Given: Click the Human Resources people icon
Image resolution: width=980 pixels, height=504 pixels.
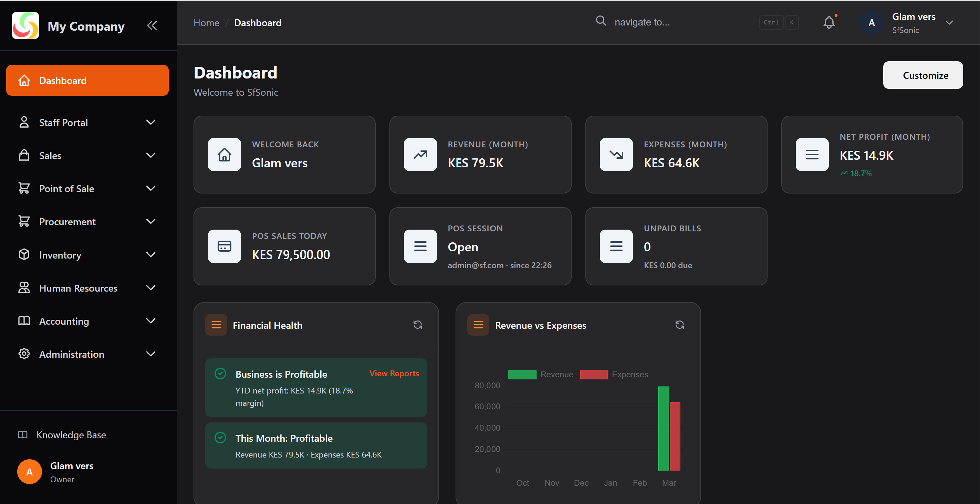Looking at the screenshot, I should [x=24, y=288].
